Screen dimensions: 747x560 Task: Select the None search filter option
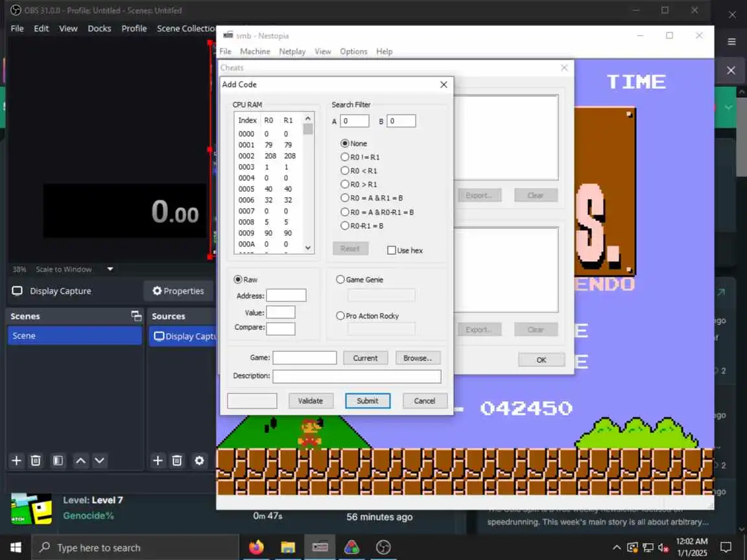(354, 143)
